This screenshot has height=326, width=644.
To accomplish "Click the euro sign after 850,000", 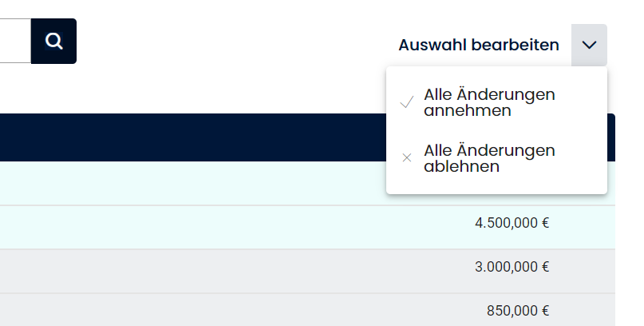I will tap(545, 311).
